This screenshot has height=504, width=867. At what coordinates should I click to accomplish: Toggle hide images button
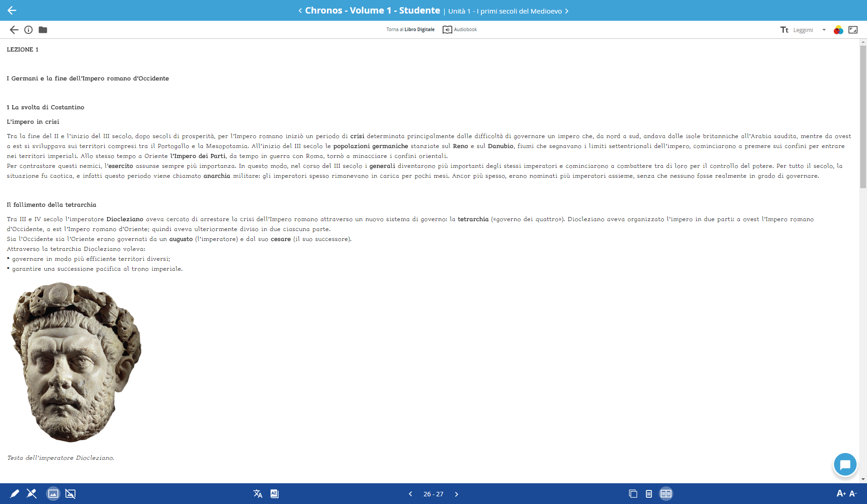point(70,494)
